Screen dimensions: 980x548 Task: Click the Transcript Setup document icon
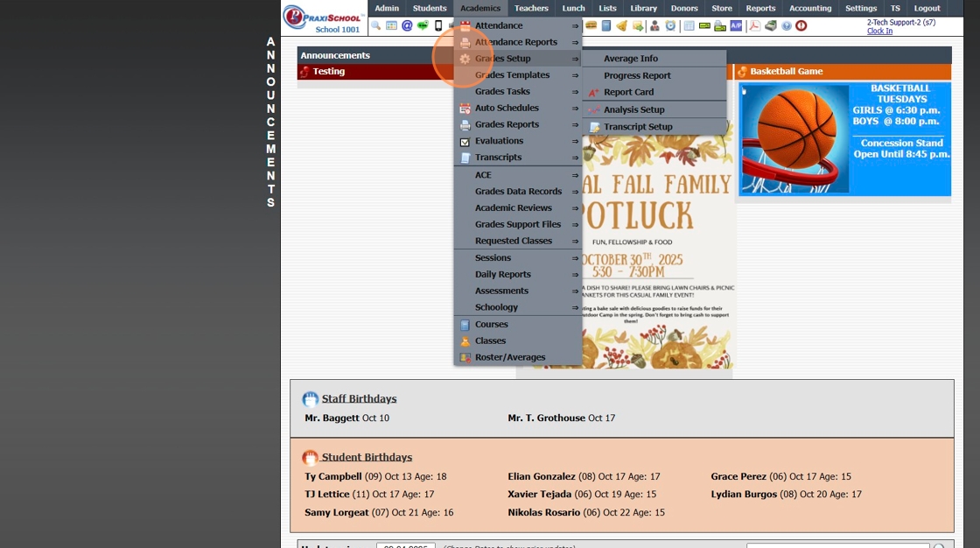[594, 127]
